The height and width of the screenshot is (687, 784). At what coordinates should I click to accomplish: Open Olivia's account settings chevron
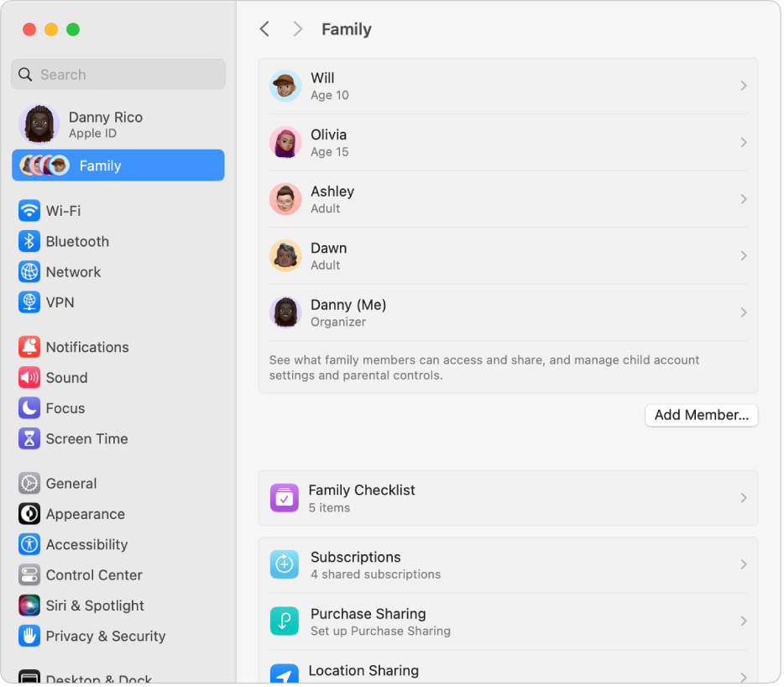pos(744,142)
